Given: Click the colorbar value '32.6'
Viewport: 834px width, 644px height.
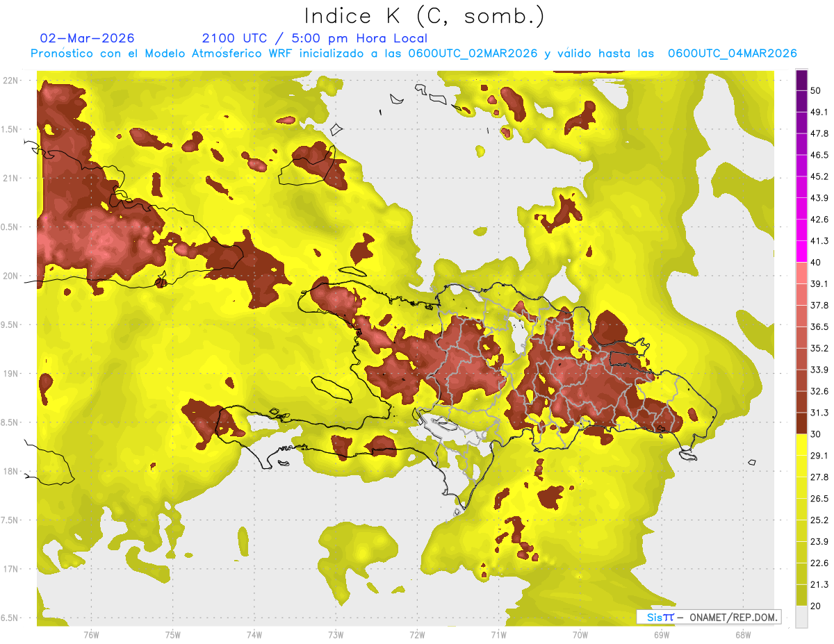Looking at the screenshot, I should 819,392.
